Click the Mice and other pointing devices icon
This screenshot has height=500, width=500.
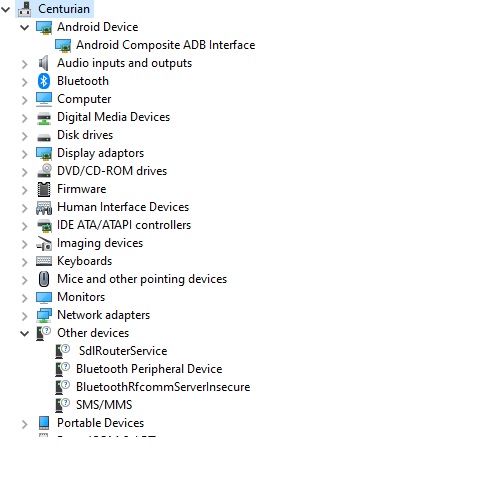[x=44, y=279]
